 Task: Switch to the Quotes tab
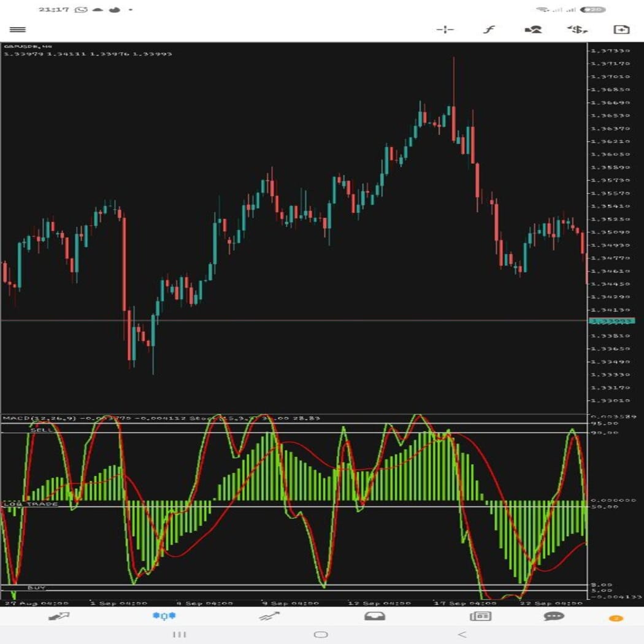point(59,616)
